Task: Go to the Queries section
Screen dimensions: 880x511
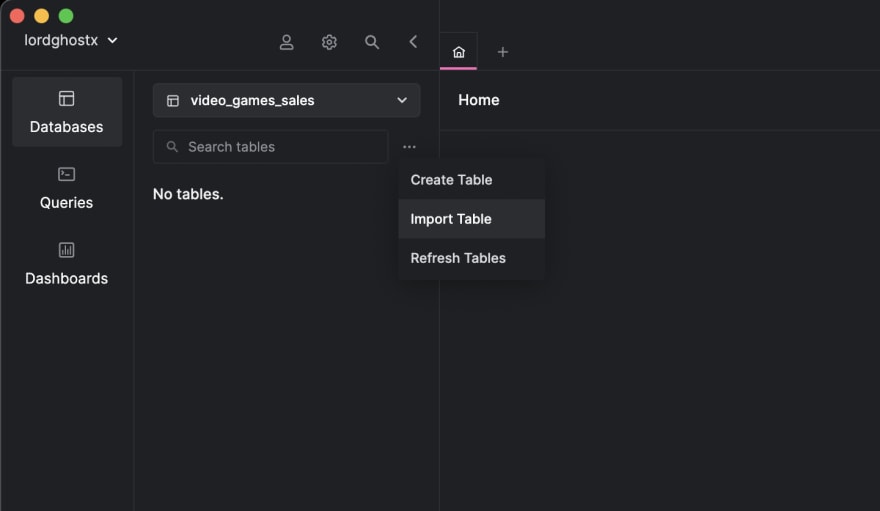Action: [x=67, y=188]
